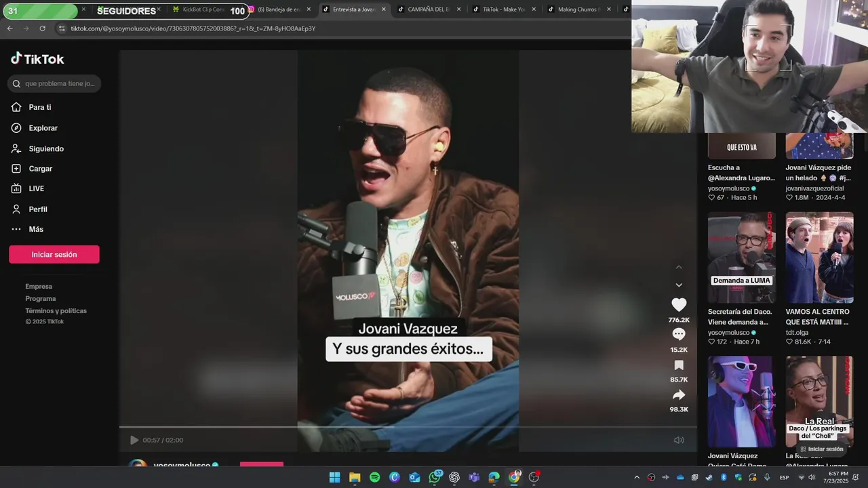Open File Explorer from taskbar
The image size is (868, 488).
point(355,477)
